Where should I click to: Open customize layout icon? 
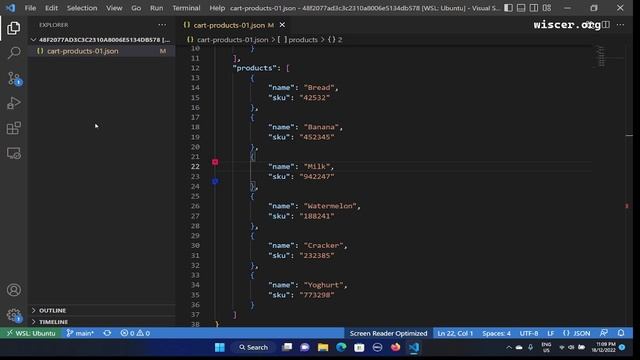point(547,8)
